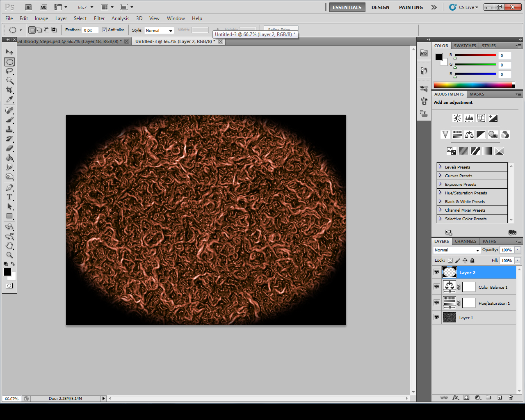Select the Move tool
525x420 pixels.
(x=9, y=52)
